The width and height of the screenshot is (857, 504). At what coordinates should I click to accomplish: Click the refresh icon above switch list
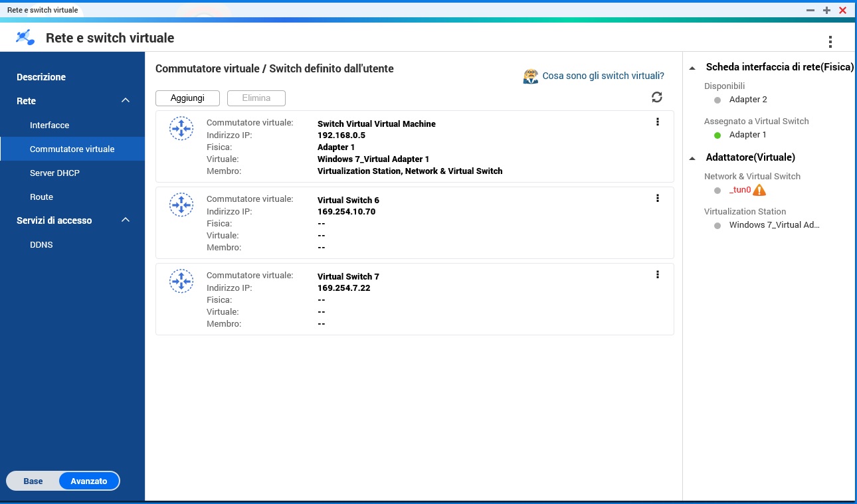pyautogui.click(x=656, y=98)
